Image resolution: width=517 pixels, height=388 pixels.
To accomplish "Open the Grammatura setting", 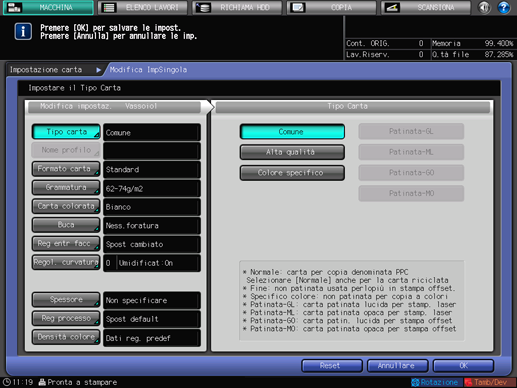I will (66, 188).
